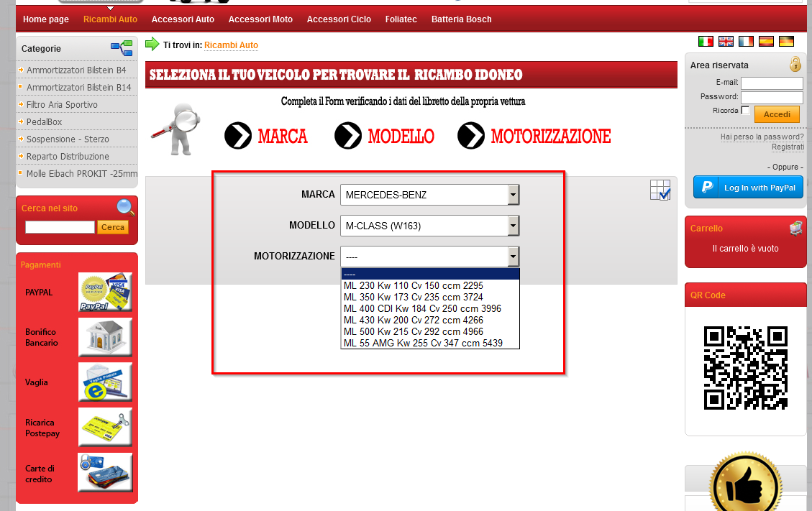Open the Accessori Auto menu item

(183, 19)
